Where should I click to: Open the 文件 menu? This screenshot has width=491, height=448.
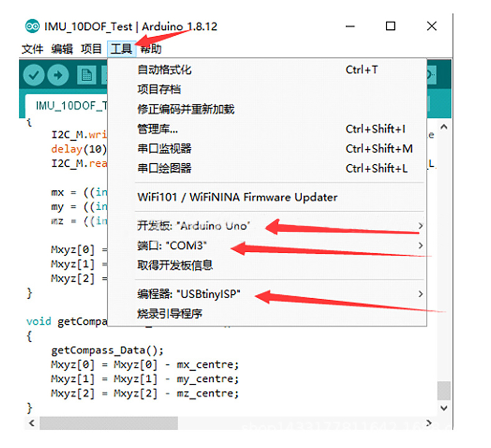coord(32,49)
